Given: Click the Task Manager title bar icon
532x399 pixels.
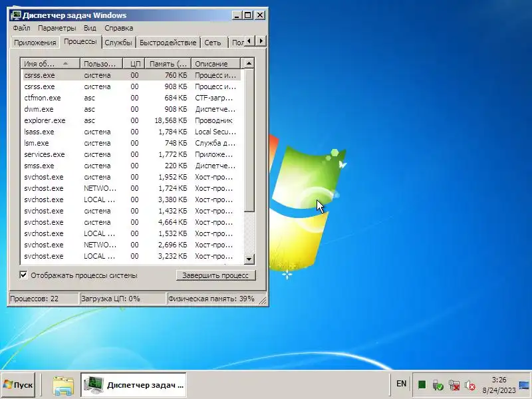Looking at the screenshot, I should tap(15, 15).
